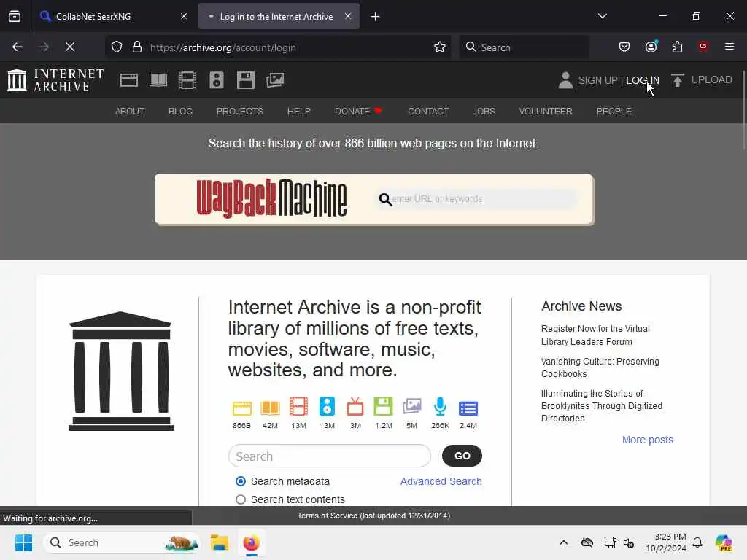747x560 pixels.
Task: Click the Internet Archive logo in header
Action: pos(55,80)
